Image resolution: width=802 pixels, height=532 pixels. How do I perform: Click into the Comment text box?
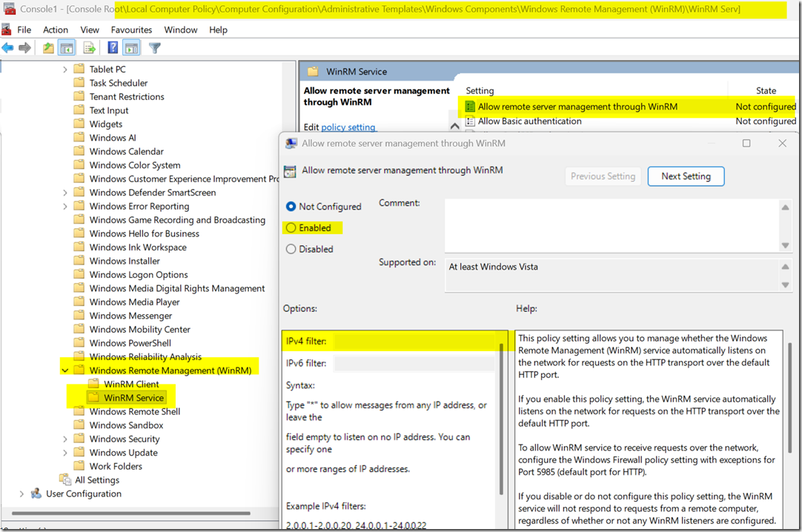[612, 225]
